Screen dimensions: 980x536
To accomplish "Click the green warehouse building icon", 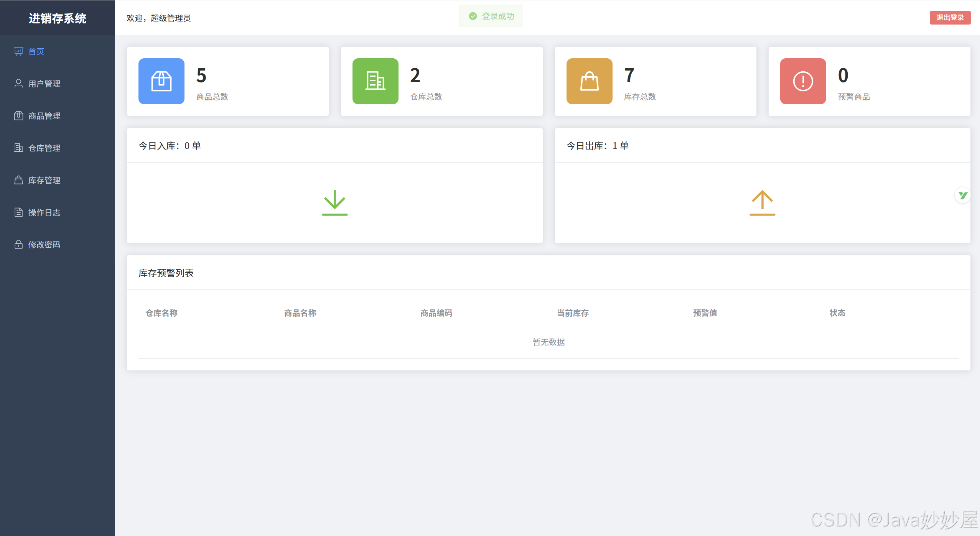I will [x=375, y=81].
